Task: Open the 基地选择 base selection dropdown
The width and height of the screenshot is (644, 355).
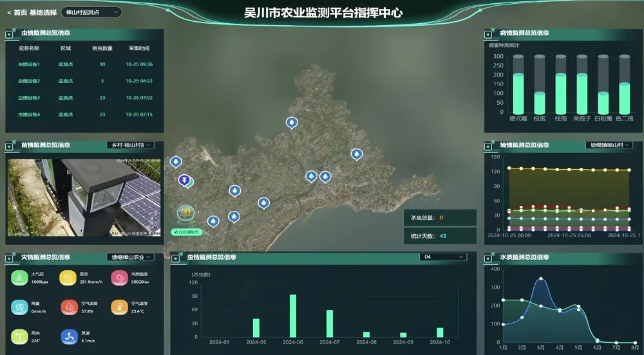Action: (x=93, y=12)
